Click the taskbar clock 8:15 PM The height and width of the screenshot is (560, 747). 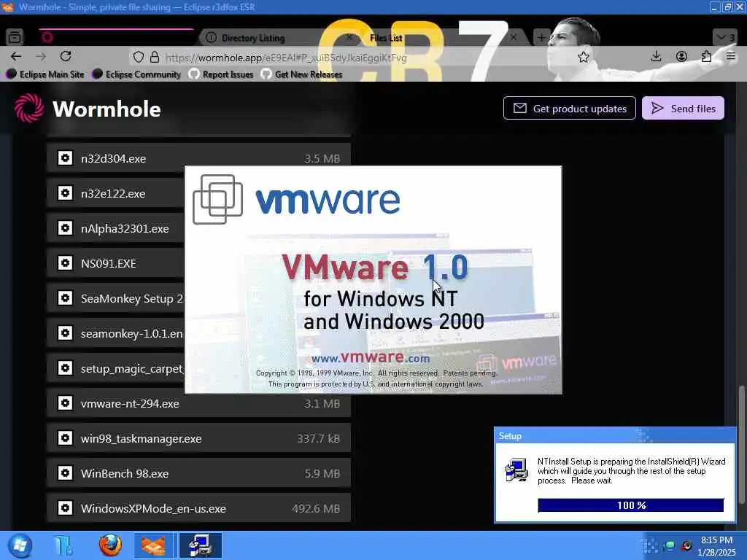pyautogui.click(x=716, y=540)
